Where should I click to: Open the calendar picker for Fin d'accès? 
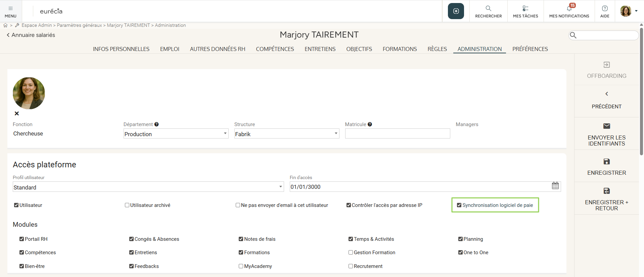555,186
